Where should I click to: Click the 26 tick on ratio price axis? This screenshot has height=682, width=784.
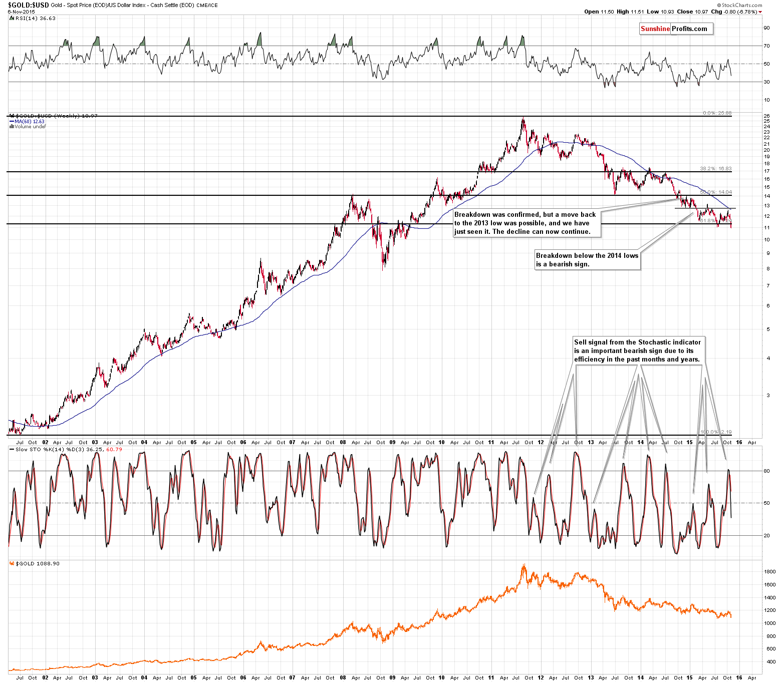766,116
